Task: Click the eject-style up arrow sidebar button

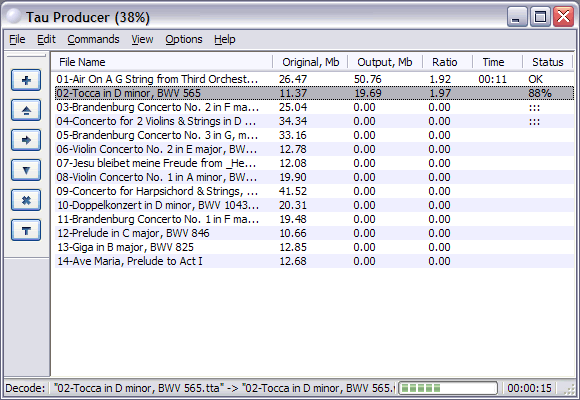Action: tap(26, 110)
